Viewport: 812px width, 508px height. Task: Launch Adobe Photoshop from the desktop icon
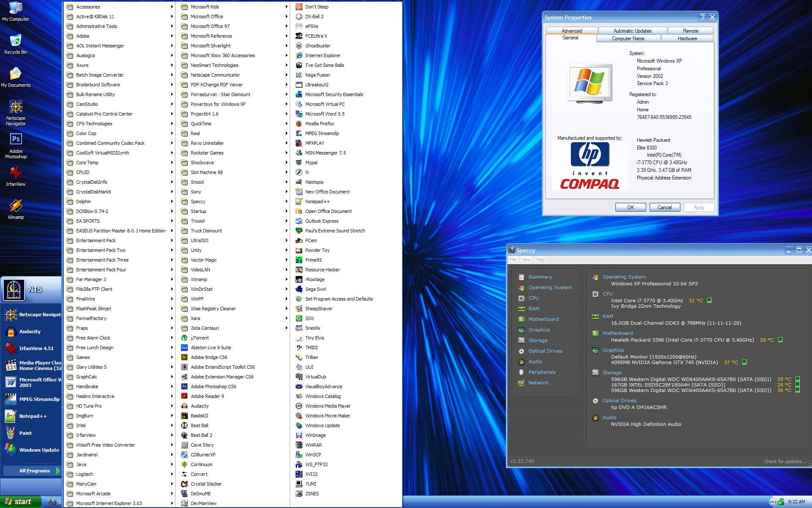(x=16, y=146)
